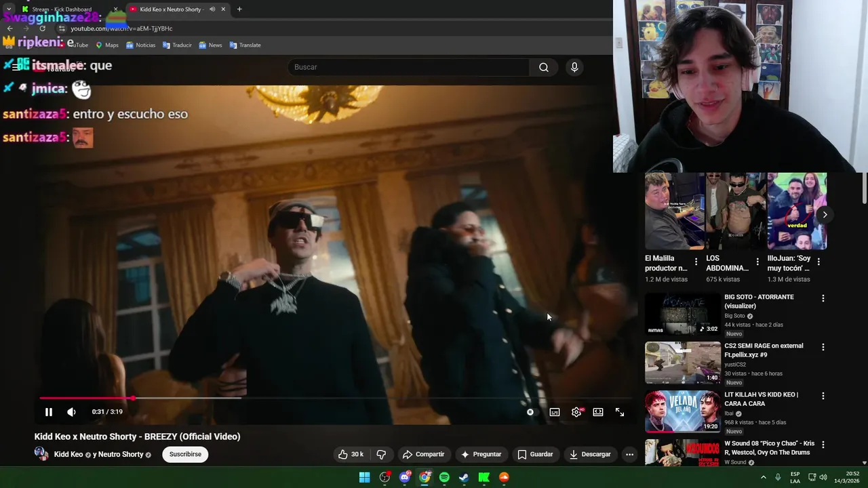Open the Maps bookmark
This screenshot has height=488, width=868.
pyautogui.click(x=106, y=45)
